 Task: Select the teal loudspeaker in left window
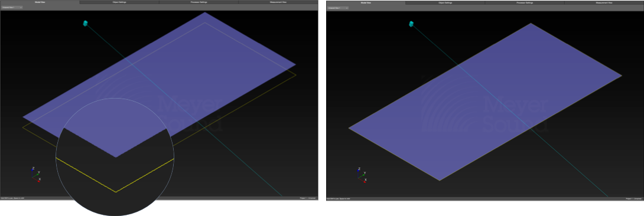click(x=86, y=24)
